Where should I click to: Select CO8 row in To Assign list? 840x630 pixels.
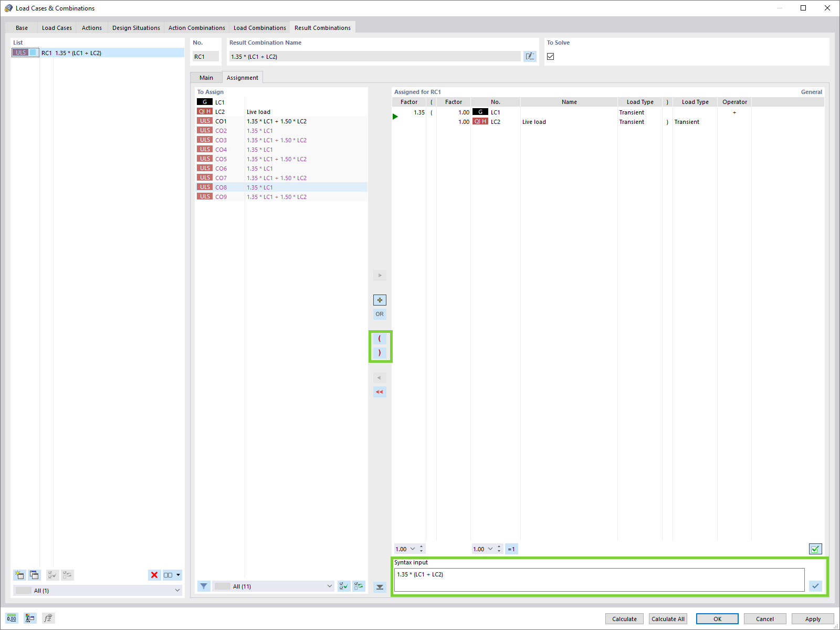click(281, 187)
